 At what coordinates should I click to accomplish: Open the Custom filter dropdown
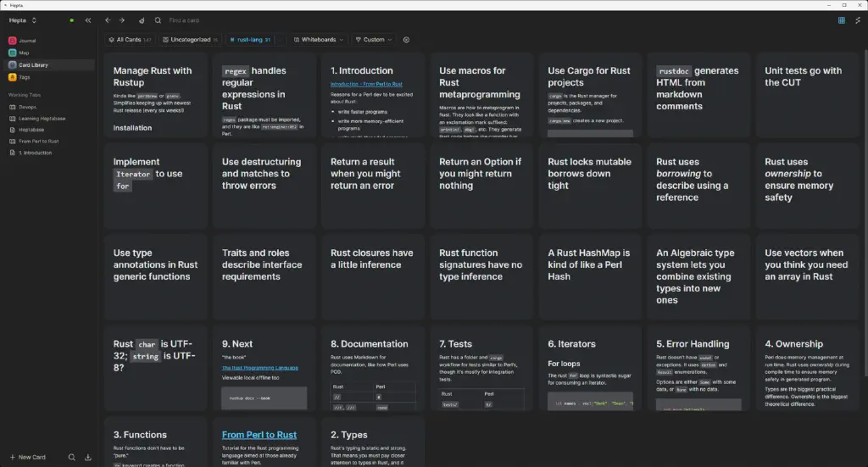coord(374,40)
